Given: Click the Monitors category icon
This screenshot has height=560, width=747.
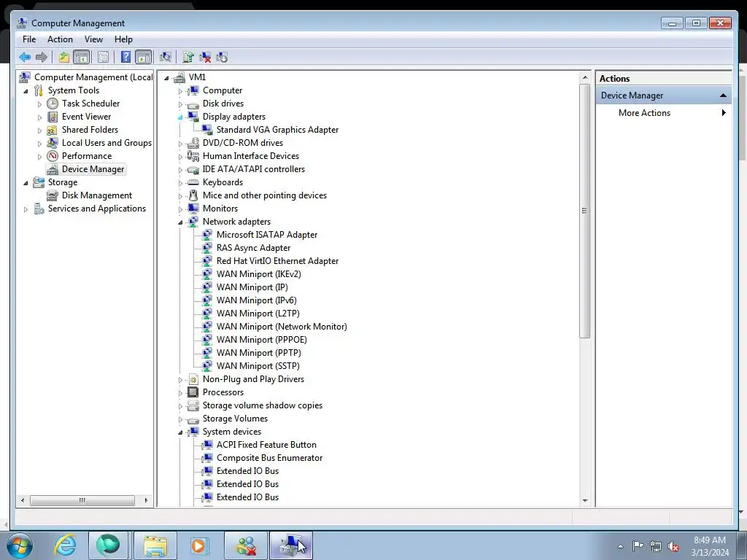Looking at the screenshot, I should click(193, 209).
